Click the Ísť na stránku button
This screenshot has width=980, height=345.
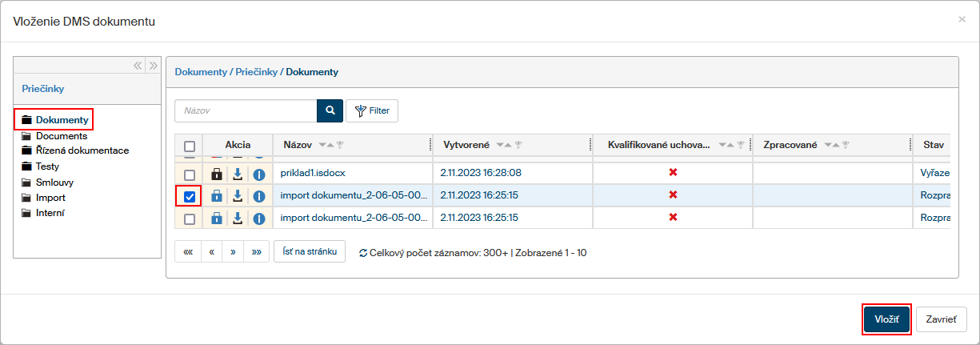tap(310, 251)
